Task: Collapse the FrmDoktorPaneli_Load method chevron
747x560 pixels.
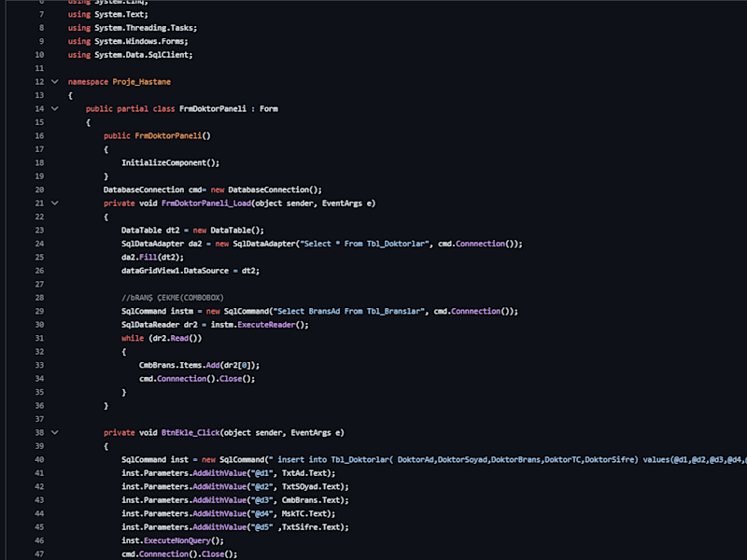Action: click(x=55, y=203)
